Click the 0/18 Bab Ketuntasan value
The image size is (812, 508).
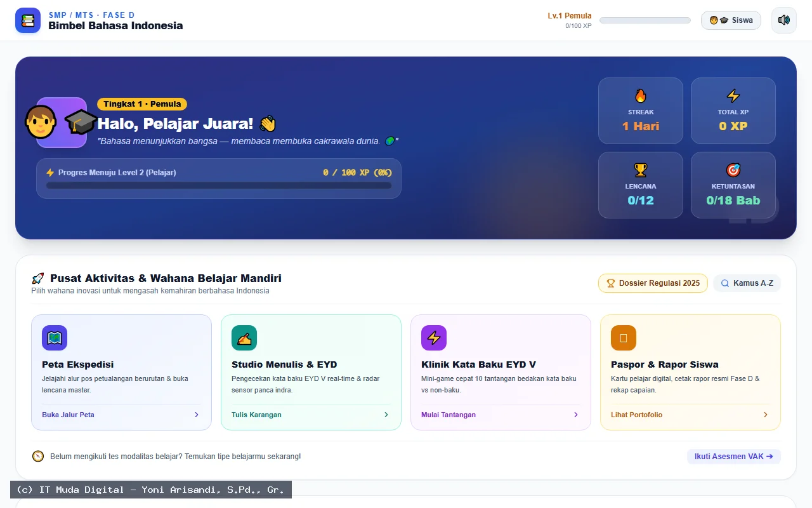pyautogui.click(x=733, y=200)
